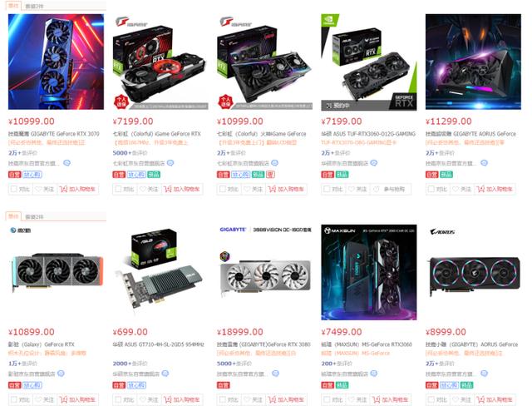Open the GIGABYTE VISION white card thumbnail
Image resolution: width=532 pixels, height=406 pixels.
[264, 272]
